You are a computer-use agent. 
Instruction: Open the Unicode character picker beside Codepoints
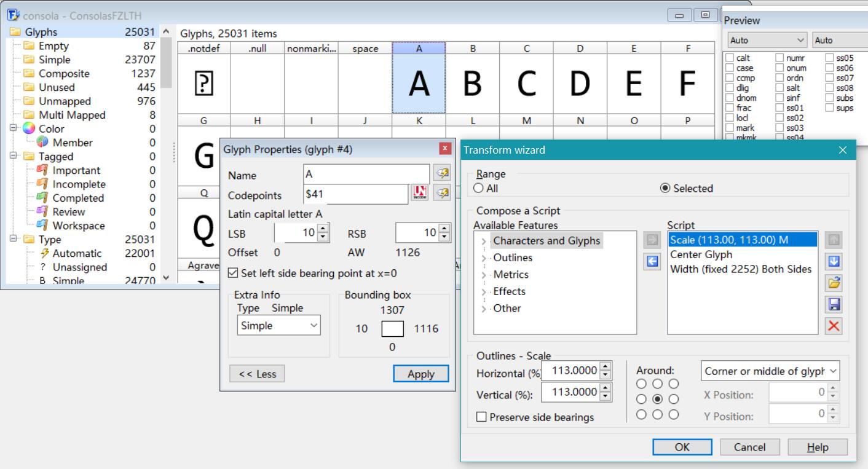419,194
